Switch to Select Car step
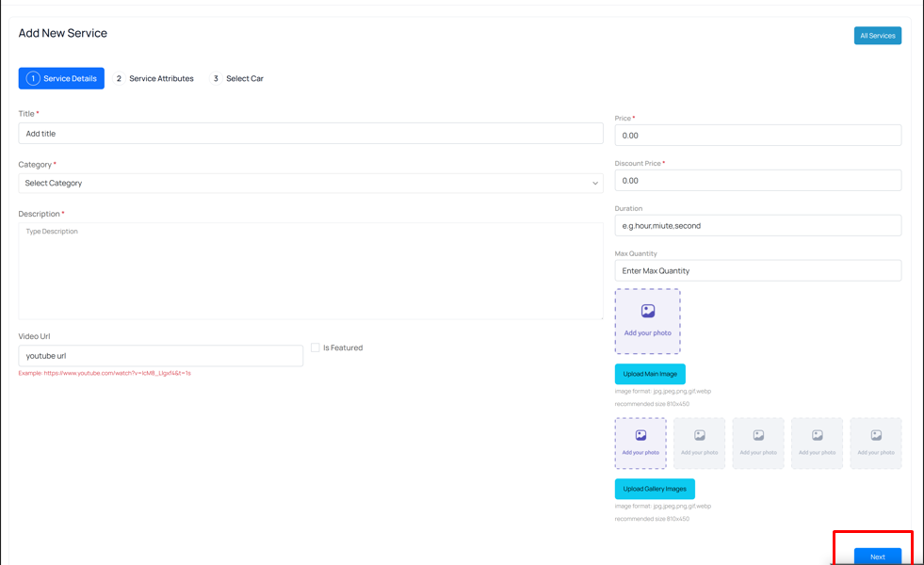Screen dimensions: 924x565 click(237, 78)
